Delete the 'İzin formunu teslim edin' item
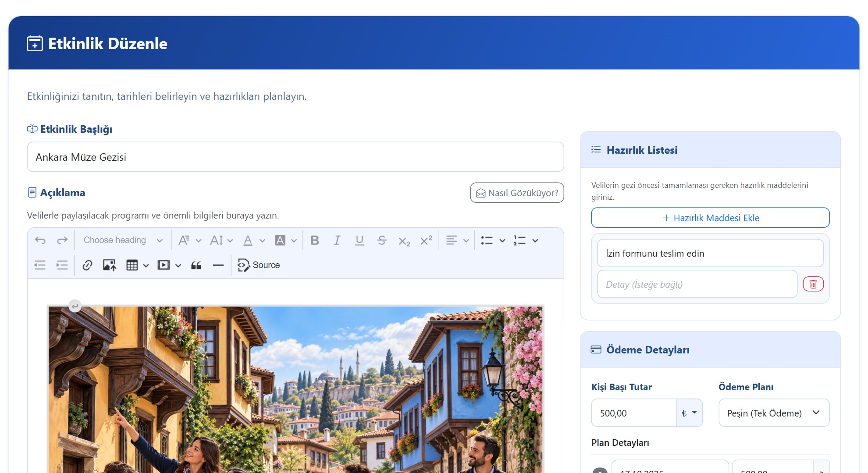Screen dimensions: 868x473 [x=813, y=284]
